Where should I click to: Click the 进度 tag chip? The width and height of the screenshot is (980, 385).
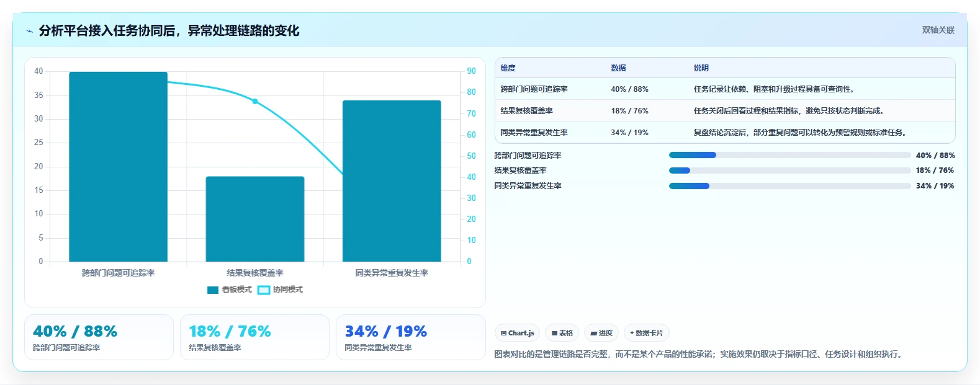(x=601, y=333)
